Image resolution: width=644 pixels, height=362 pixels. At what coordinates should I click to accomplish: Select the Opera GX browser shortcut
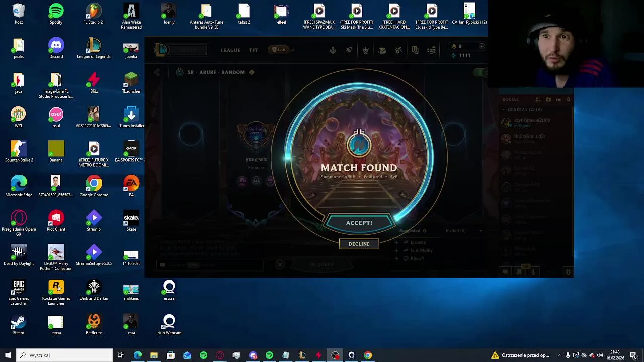tap(19, 224)
